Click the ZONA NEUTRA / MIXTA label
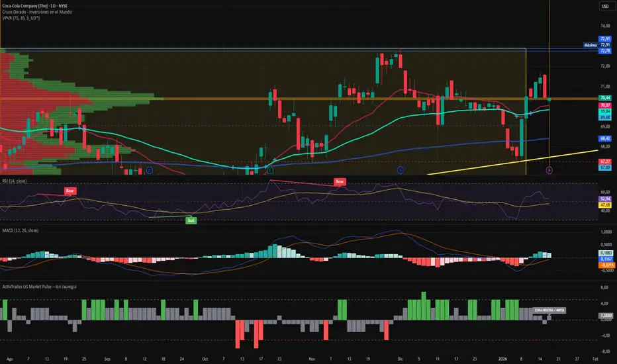Screen dimensions: 617x364 point(549,310)
